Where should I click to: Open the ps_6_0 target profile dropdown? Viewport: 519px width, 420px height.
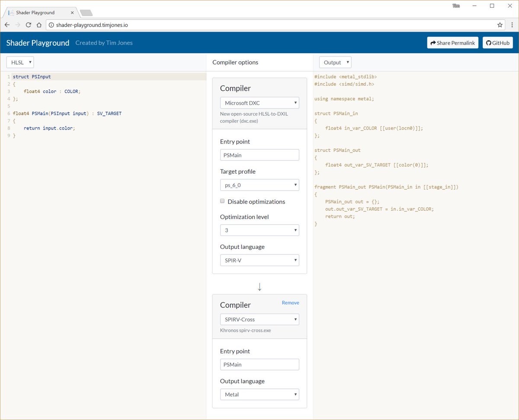pyautogui.click(x=259, y=185)
